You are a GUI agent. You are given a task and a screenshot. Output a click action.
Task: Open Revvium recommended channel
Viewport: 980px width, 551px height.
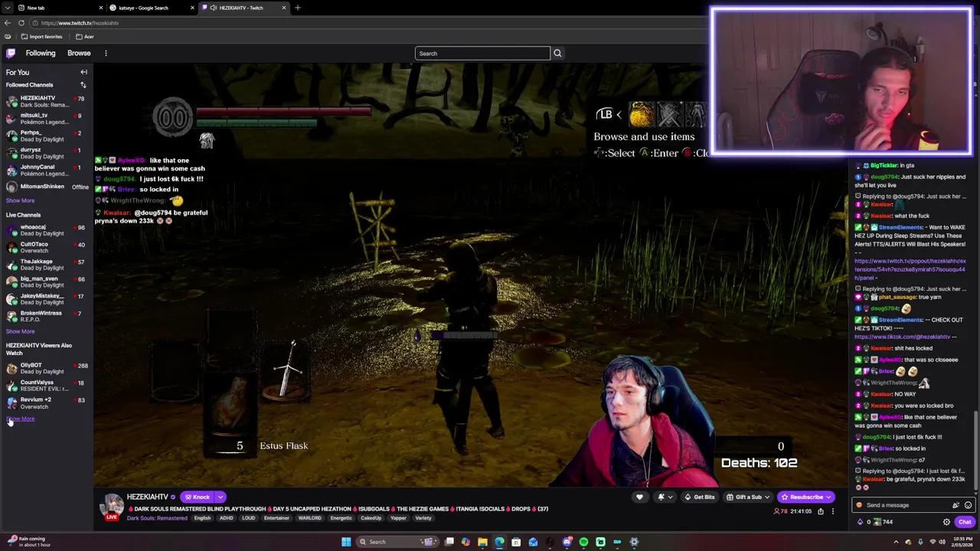pyautogui.click(x=46, y=403)
